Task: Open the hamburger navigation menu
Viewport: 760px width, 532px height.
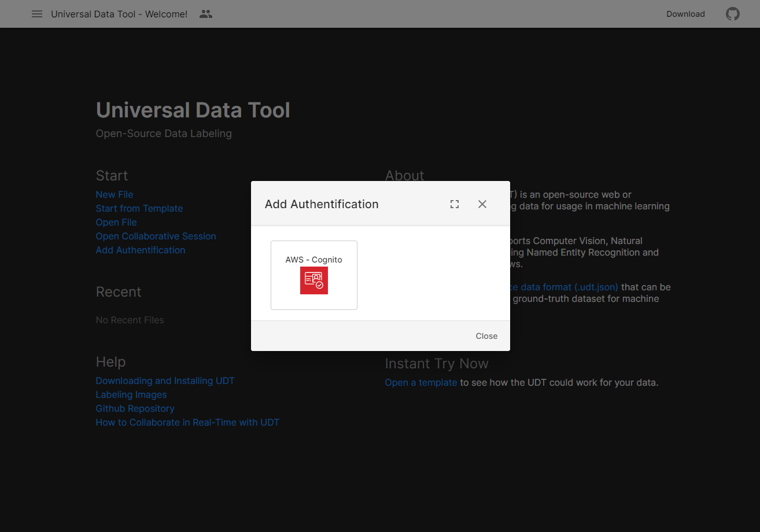Action: 37,14
